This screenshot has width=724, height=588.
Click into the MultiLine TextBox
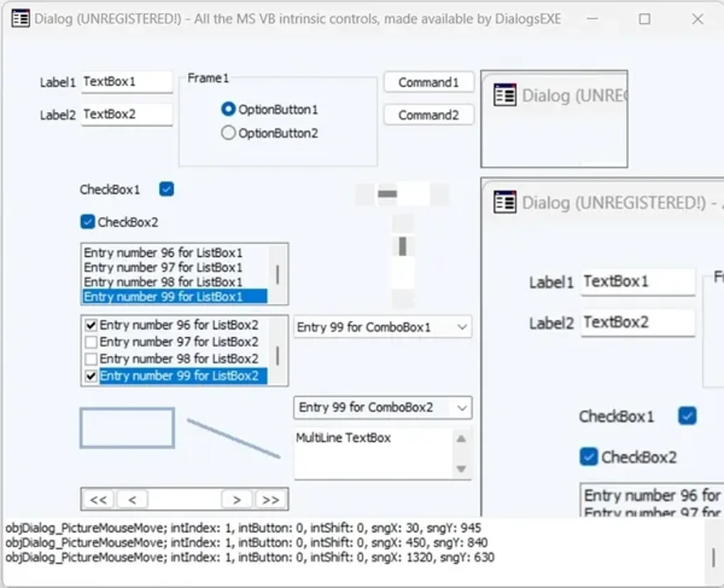click(374, 454)
